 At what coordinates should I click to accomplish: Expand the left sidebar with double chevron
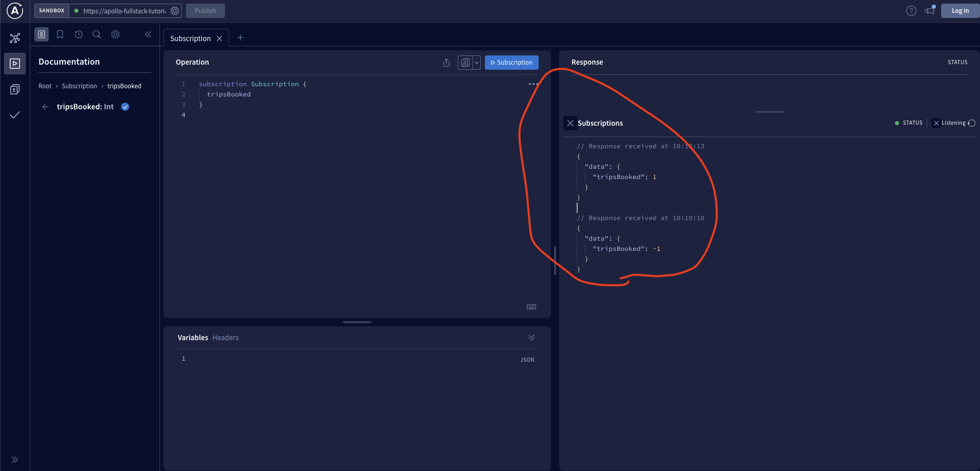click(15, 460)
